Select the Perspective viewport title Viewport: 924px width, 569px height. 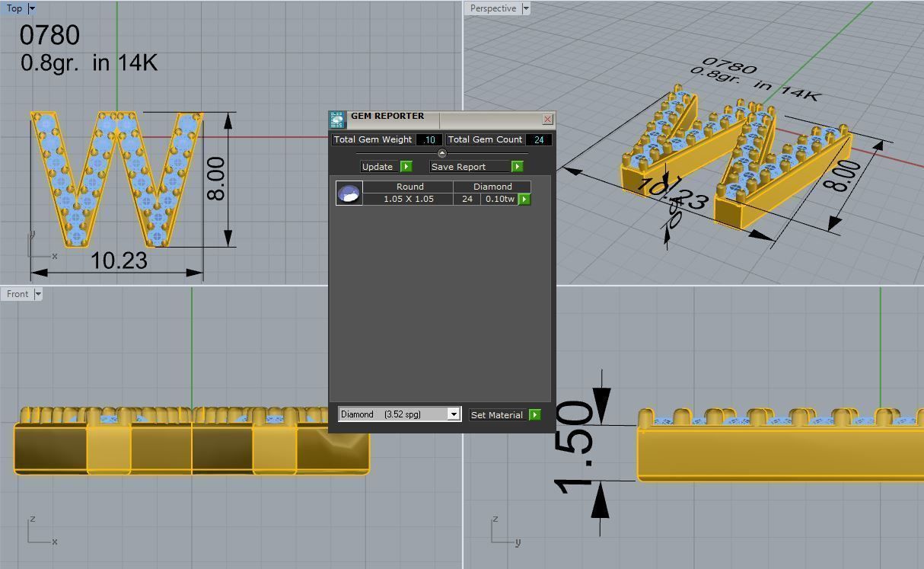pos(492,8)
